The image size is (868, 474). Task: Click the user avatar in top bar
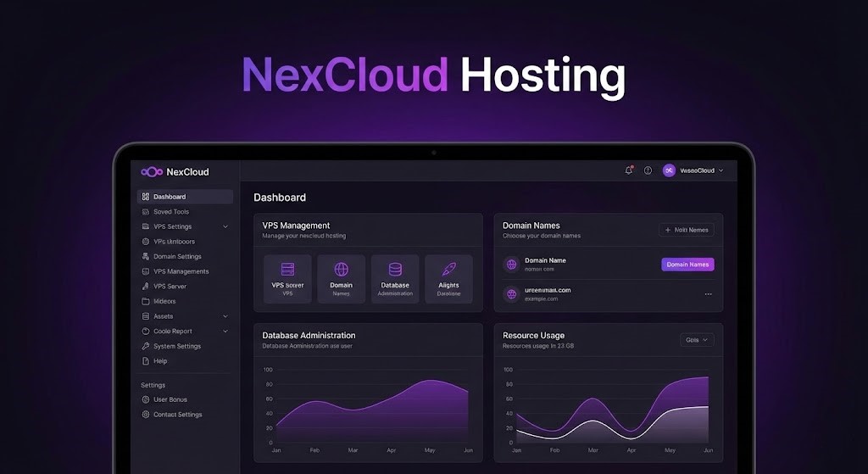[x=669, y=170]
